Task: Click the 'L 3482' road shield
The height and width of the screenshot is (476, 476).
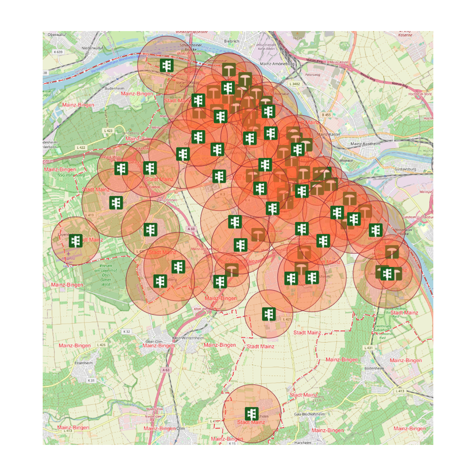Action: 295,84
